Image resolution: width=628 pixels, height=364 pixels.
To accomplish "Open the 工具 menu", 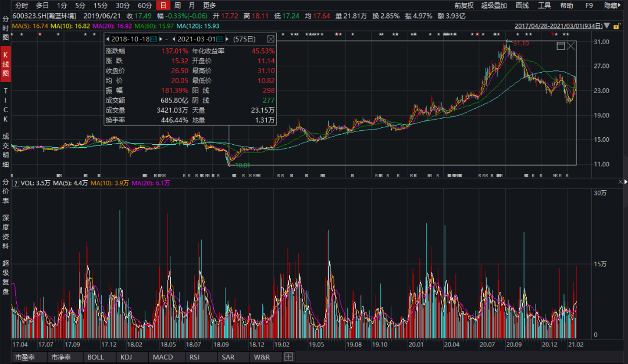I will (544, 6).
